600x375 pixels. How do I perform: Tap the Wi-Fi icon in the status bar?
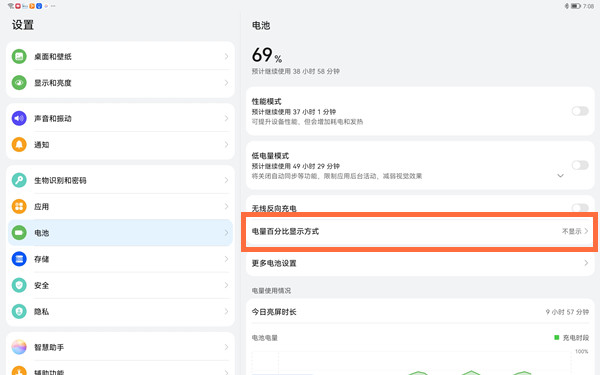click(x=10, y=6)
